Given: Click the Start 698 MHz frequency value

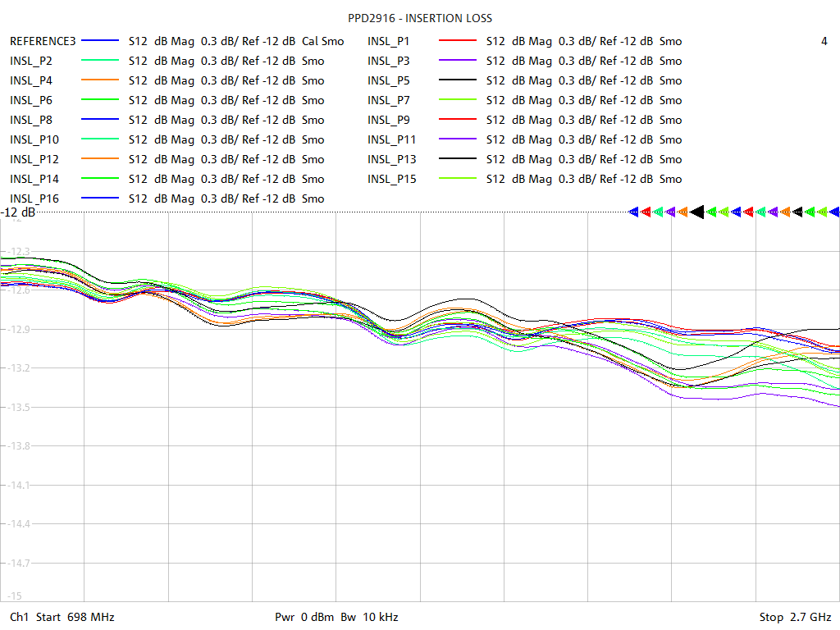Looking at the screenshot, I should point(75,617).
